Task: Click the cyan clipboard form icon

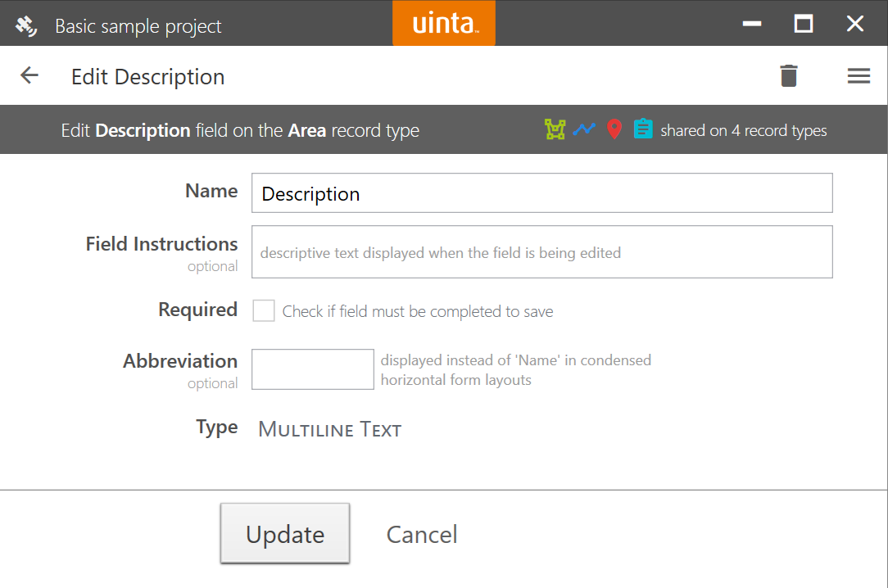Action: coord(643,129)
